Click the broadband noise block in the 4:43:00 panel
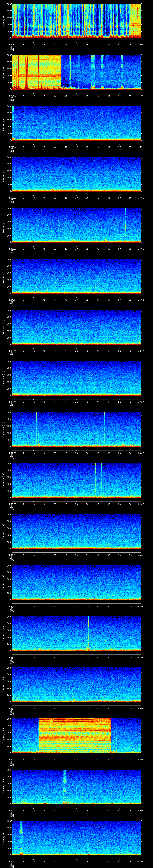This screenshot has width=153, height=868. coord(75,736)
